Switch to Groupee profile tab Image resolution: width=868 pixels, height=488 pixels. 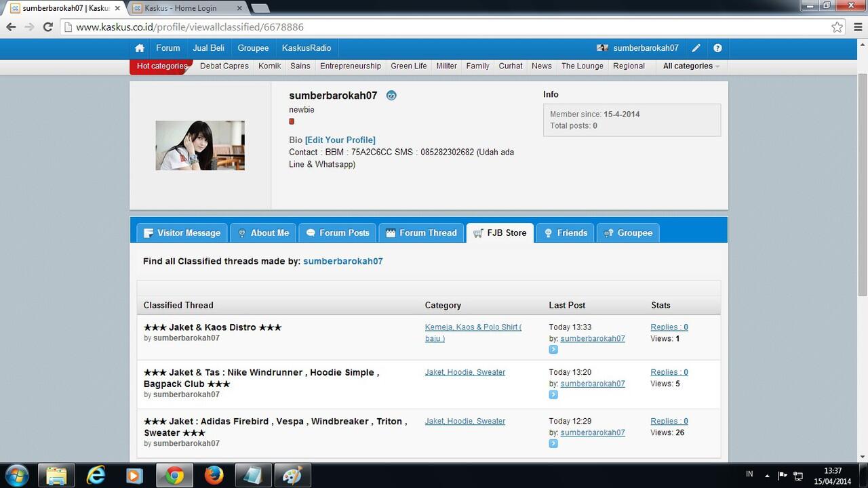coord(628,232)
